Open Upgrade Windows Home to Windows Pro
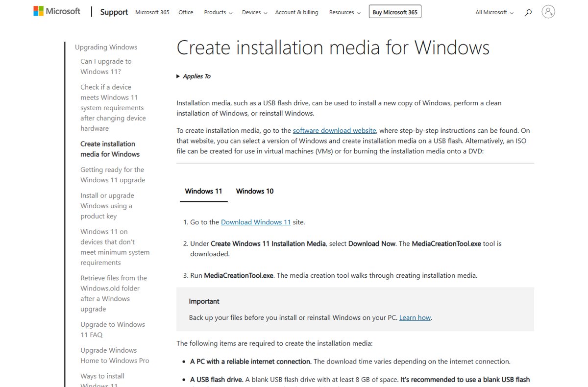This screenshot has height=387, width=588. pos(115,355)
